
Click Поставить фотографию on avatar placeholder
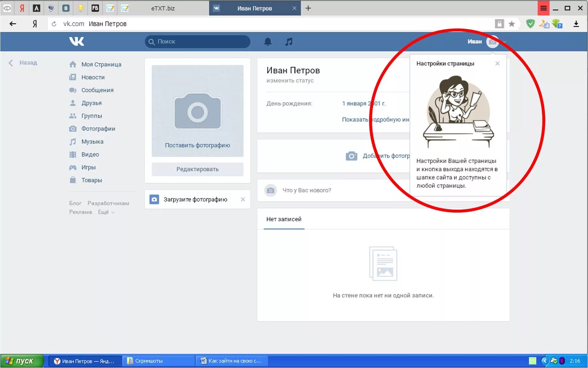tap(197, 145)
